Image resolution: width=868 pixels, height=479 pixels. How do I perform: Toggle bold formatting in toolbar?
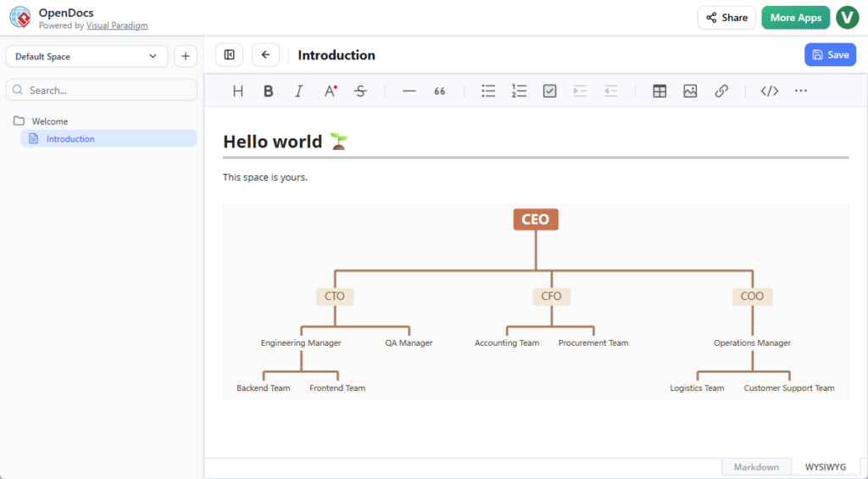[x=268, y=92]
